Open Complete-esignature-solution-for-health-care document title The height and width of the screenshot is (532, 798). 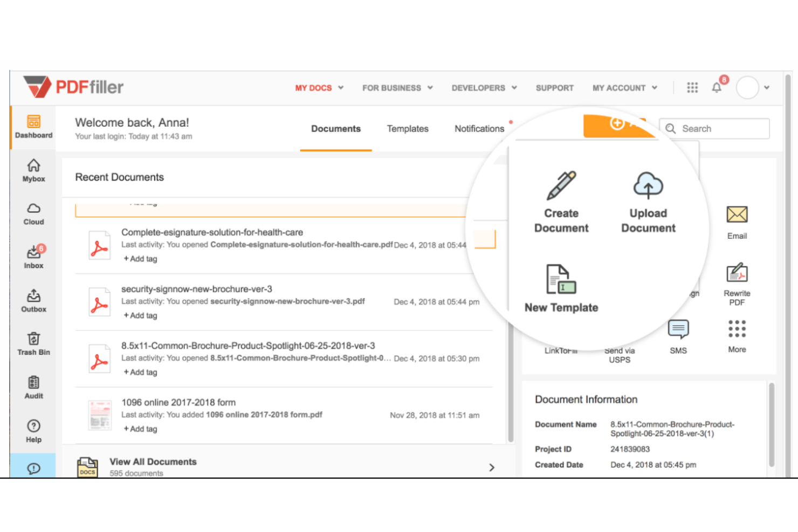tap(212, 232)
